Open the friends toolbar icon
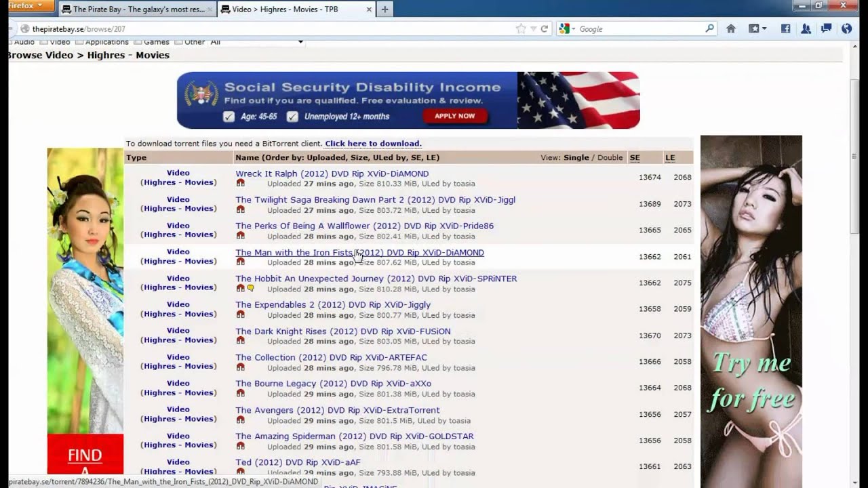Screen dimensions: 868x488 point(806,28)
